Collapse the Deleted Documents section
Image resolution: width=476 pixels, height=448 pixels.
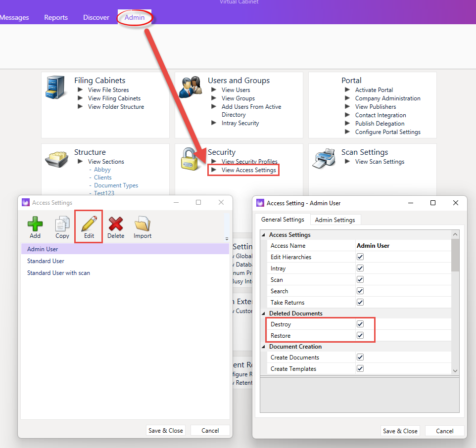click(x=263, y=314)
